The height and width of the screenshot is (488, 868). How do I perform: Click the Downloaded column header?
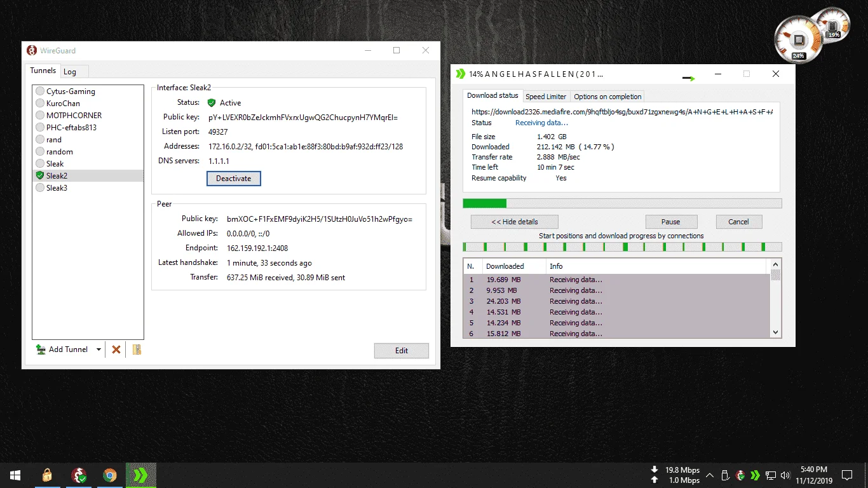click(x=513, y=266)
